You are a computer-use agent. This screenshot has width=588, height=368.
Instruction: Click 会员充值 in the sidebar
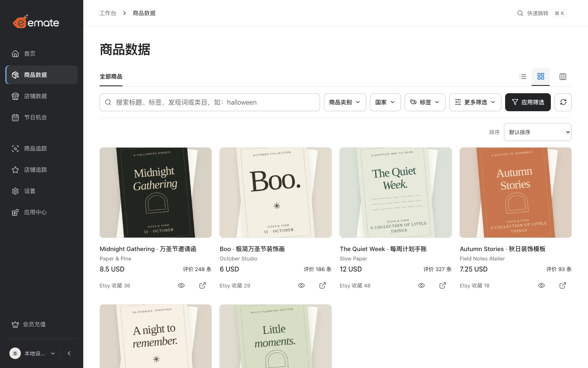point(42,324)
